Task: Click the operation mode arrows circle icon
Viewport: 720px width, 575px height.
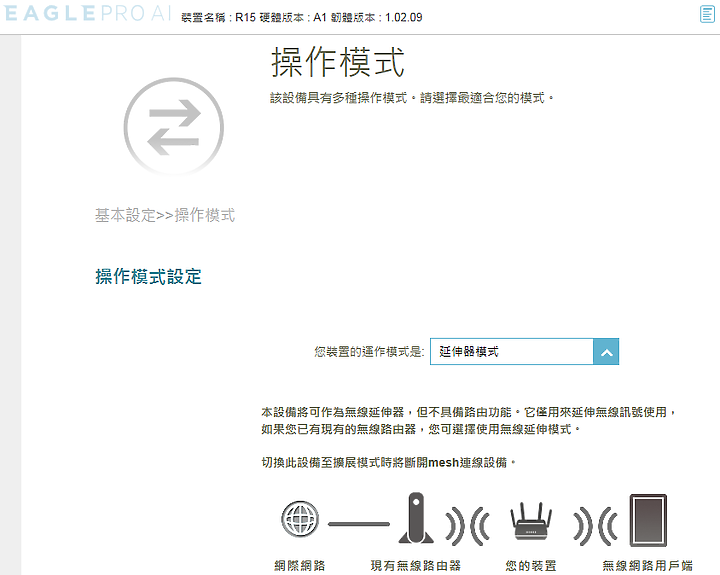Action: pyautogui.click(x=174, y=127)
